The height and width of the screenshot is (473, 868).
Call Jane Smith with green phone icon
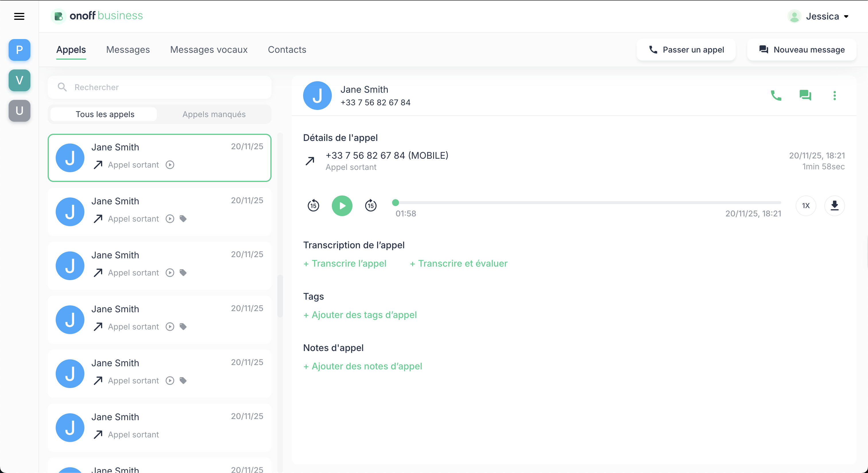[776, 95]
